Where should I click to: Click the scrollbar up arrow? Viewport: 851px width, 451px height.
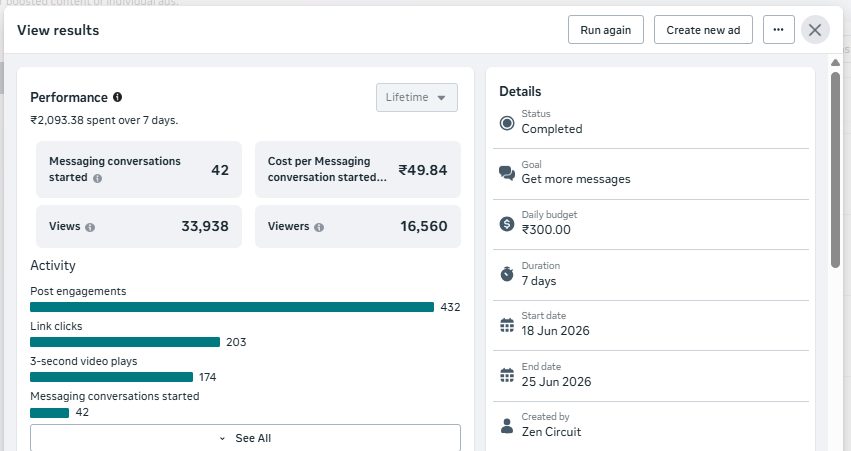click(x=835, y=62)
